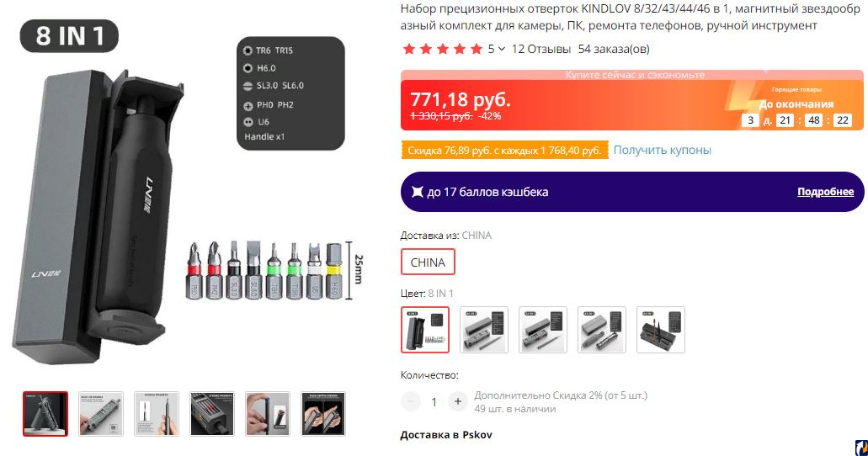This screenshot has height=456, width=868.
Task: Select the second color variant thumbnail
Action: pos(484,329)
